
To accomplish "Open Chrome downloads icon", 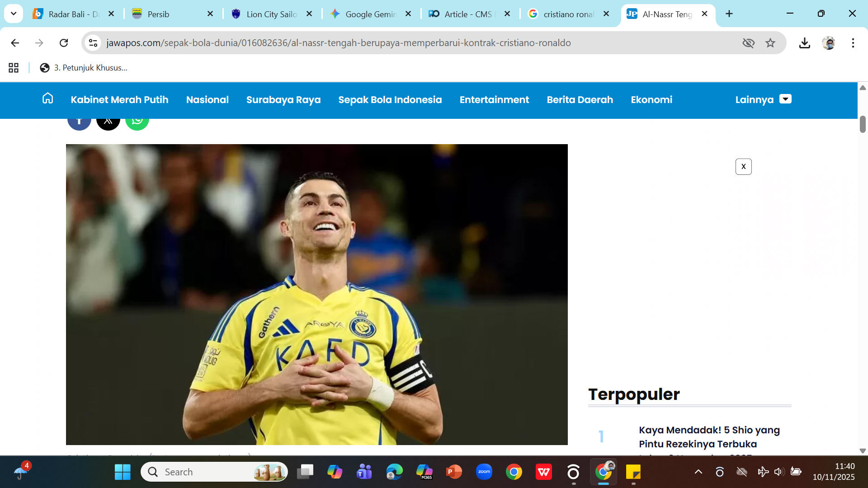I will point(805,43).
